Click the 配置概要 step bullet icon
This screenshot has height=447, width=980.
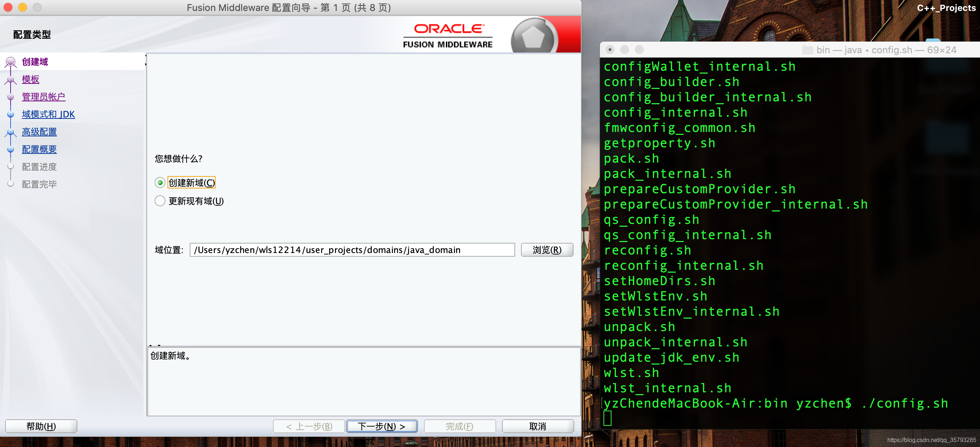tap(11, 149)
